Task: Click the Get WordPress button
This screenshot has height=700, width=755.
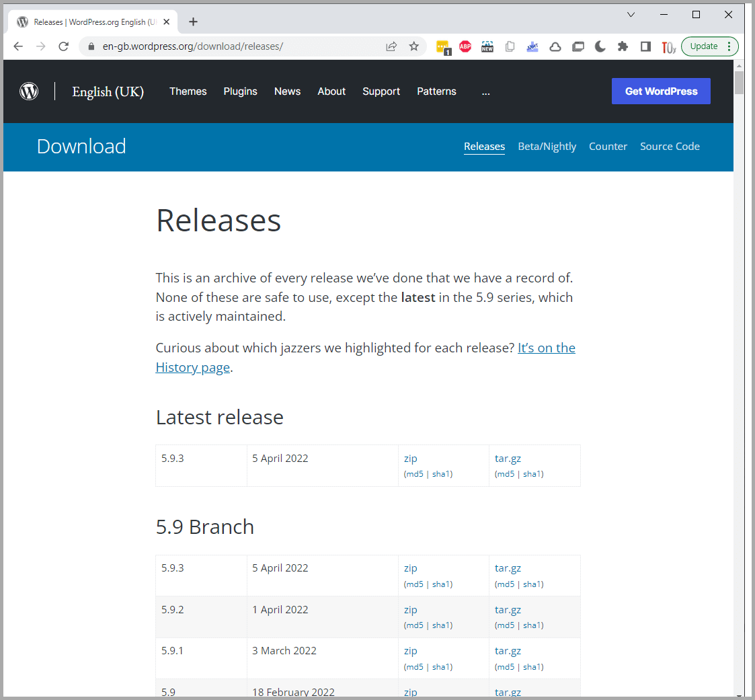Action: pyautogui.click(x=661, y=91)
